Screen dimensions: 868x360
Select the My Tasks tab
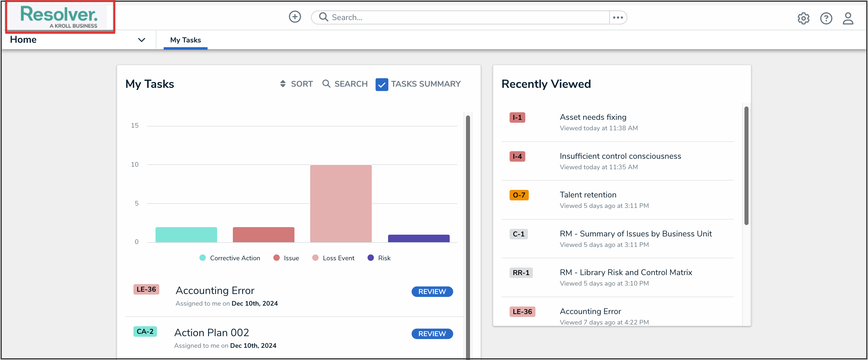pos(185,40)
